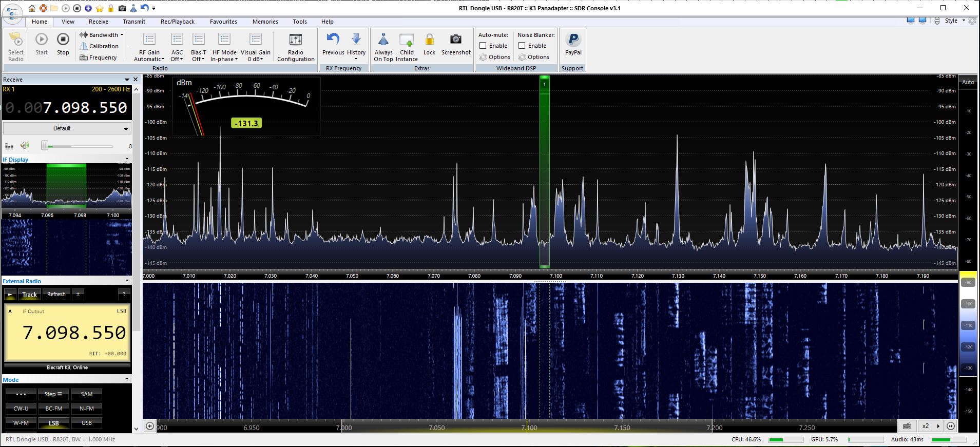
Task: Click the volume slider
Action: pos(77,146)
